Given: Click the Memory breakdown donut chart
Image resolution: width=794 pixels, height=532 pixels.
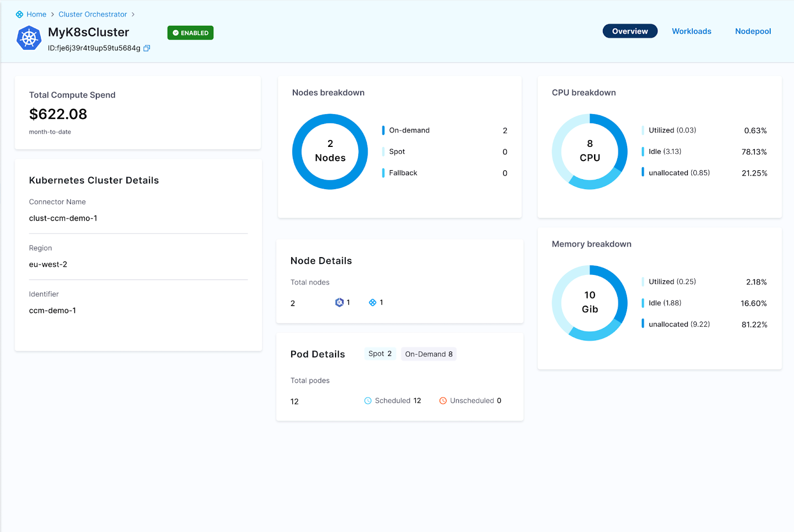Looking at the screenshot, I should pos(590,303).
